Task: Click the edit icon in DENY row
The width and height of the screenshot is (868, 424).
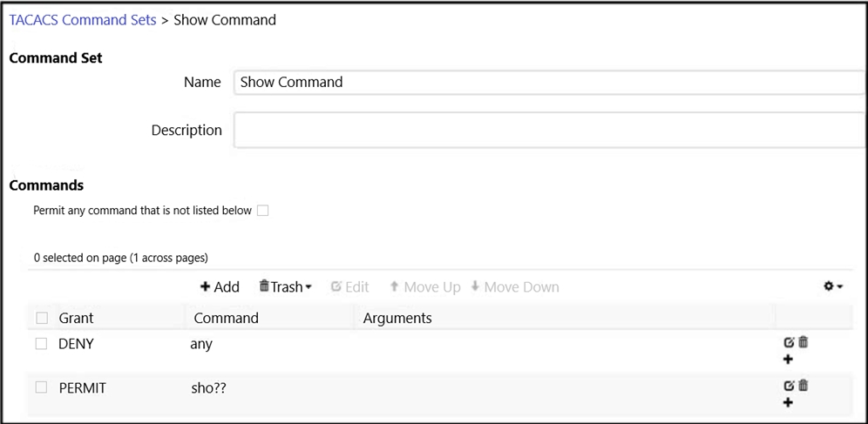Action: [789, 343]
